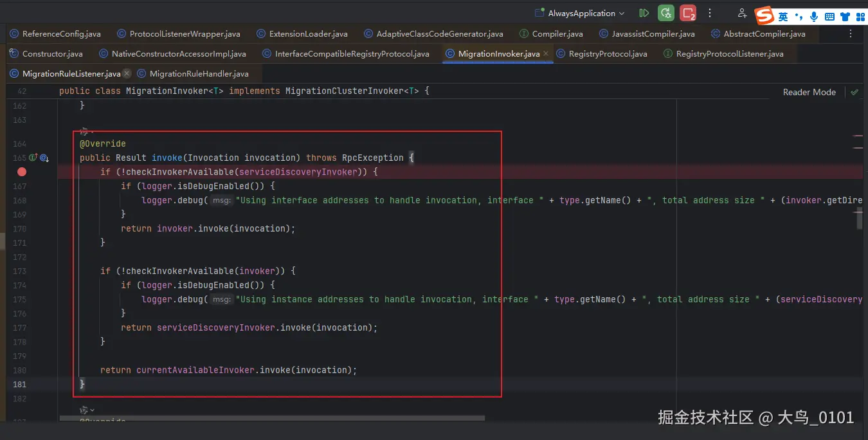Screen dimensions: 868x440
Task: Click the red Stop process icon
Action: (689, 13)
